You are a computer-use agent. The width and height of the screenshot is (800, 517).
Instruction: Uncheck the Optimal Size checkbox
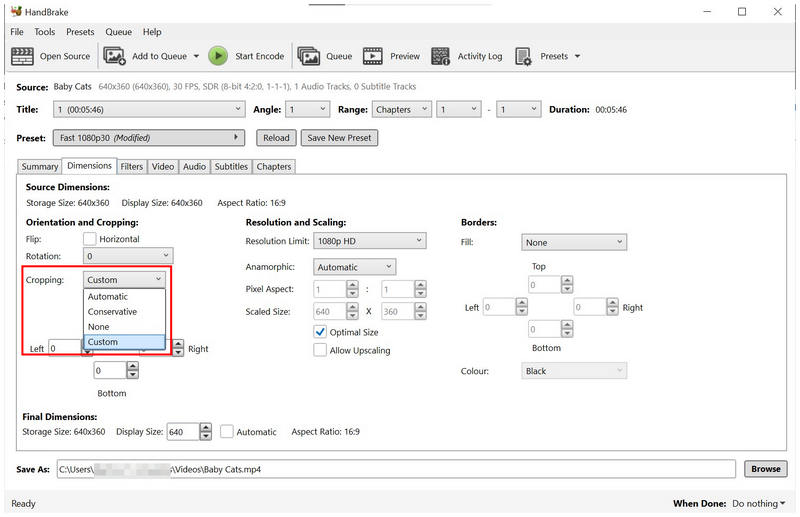320,332
